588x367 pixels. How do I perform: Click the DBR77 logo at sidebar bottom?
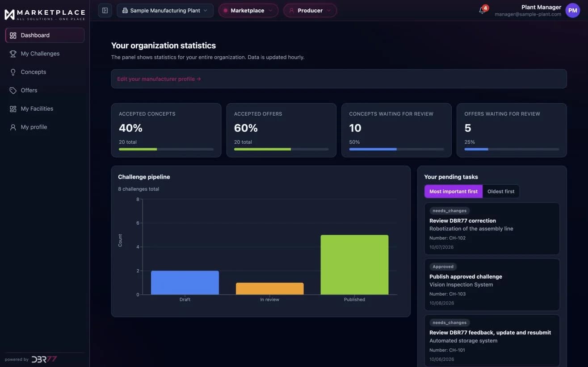tap(44, 359)
